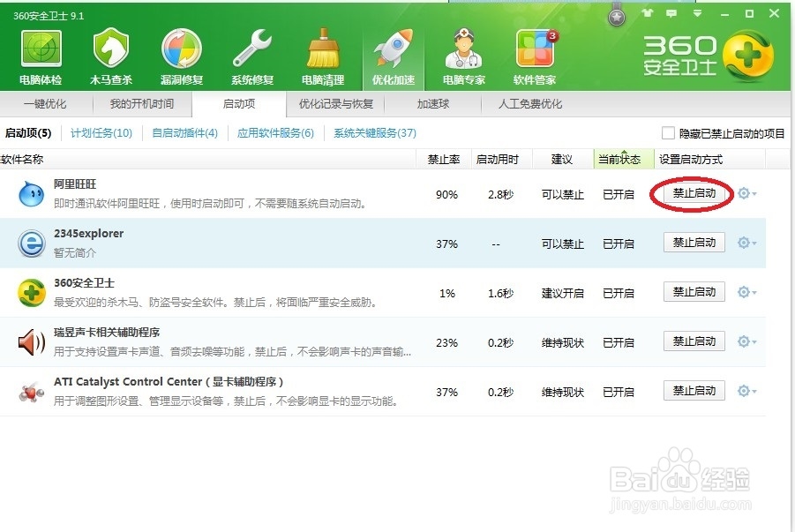Click 暂无简介 description text
The height and width of the screenshot is (532, 795).
[75, 252]
